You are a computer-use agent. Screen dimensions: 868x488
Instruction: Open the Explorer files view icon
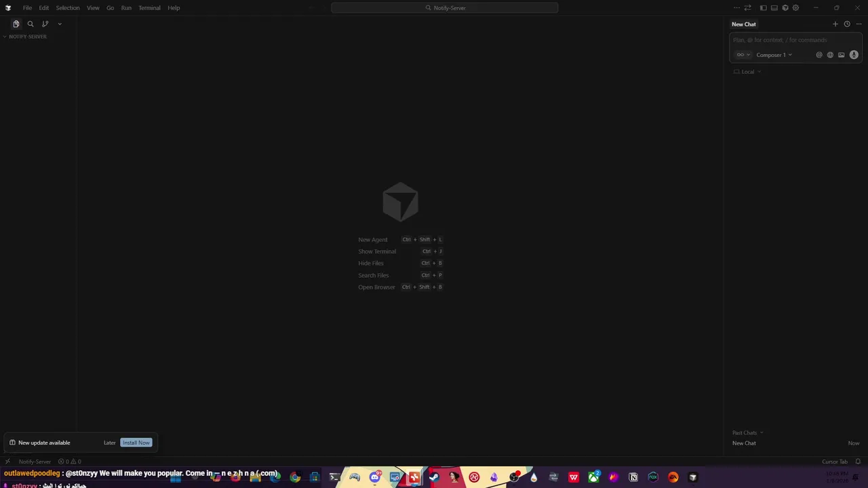click(16, 24)
